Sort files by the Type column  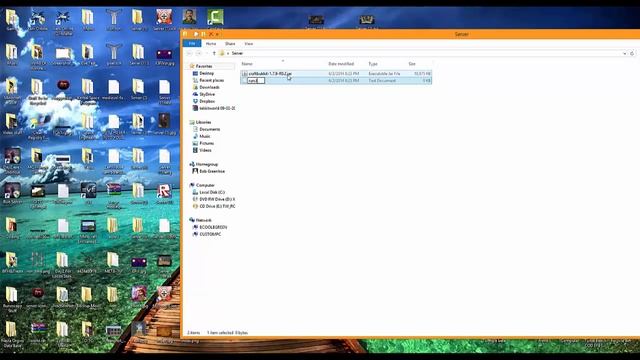[373, 64]
